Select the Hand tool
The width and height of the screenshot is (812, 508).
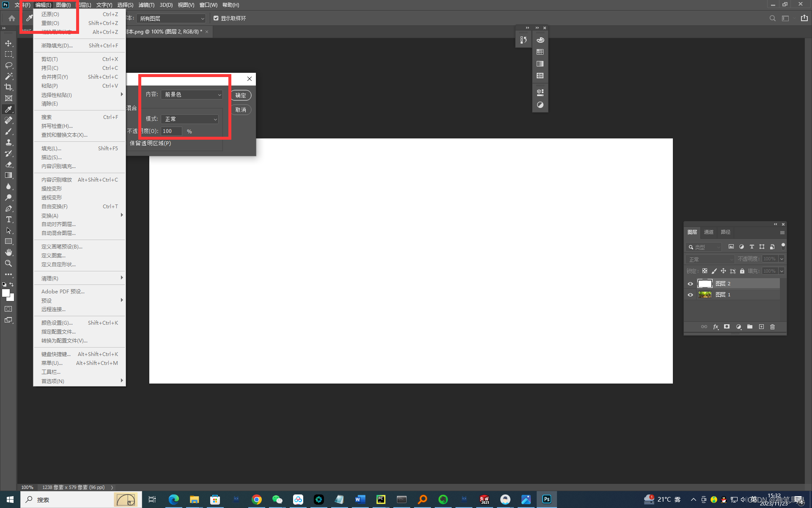point(8,252)
